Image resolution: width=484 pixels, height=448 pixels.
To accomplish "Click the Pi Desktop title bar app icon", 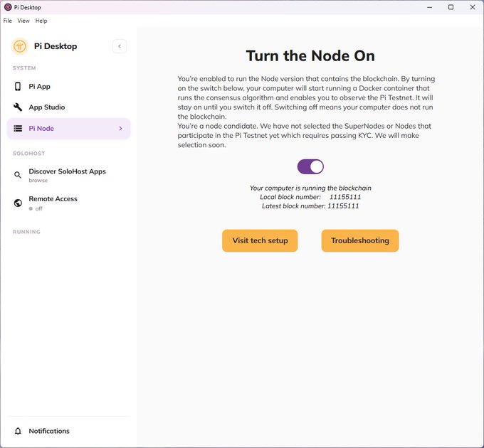I will click(x=8, y=7).
